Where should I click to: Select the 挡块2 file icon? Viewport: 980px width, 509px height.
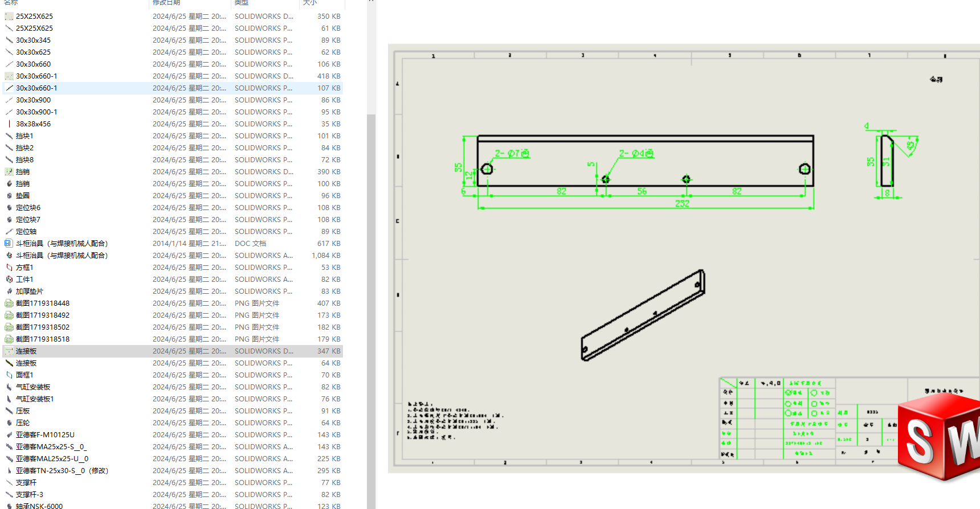[9, 148]
